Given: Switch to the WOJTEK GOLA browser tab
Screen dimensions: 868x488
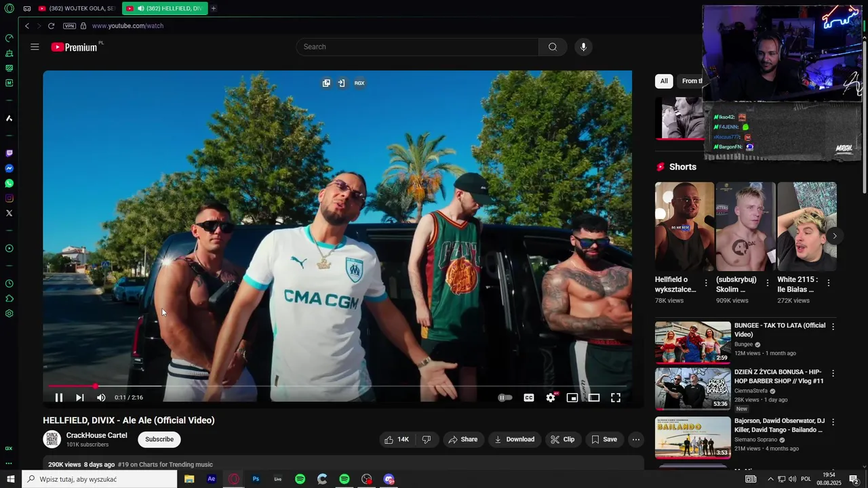Looking at the screenshot, I should pos(77,8).
